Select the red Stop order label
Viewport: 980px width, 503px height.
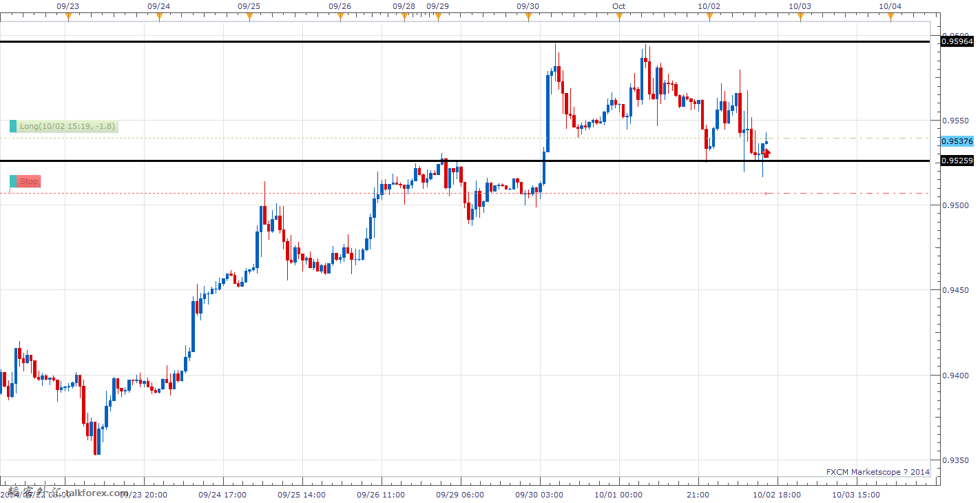[29, 181]
